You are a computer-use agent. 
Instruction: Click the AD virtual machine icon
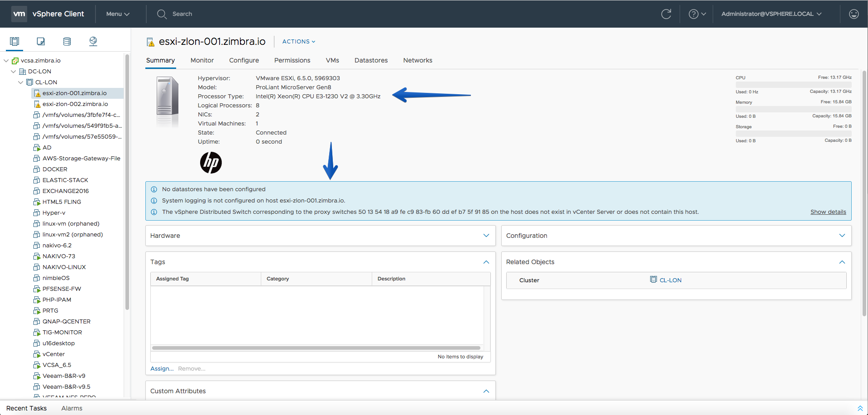coord(37,148)
